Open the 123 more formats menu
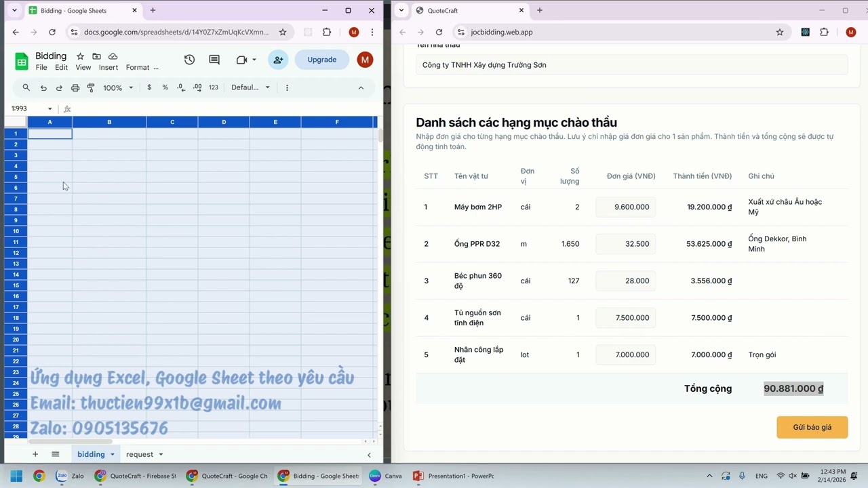Image resolution: width=868 pixels, height=488 pixels. tap(214, 87)
